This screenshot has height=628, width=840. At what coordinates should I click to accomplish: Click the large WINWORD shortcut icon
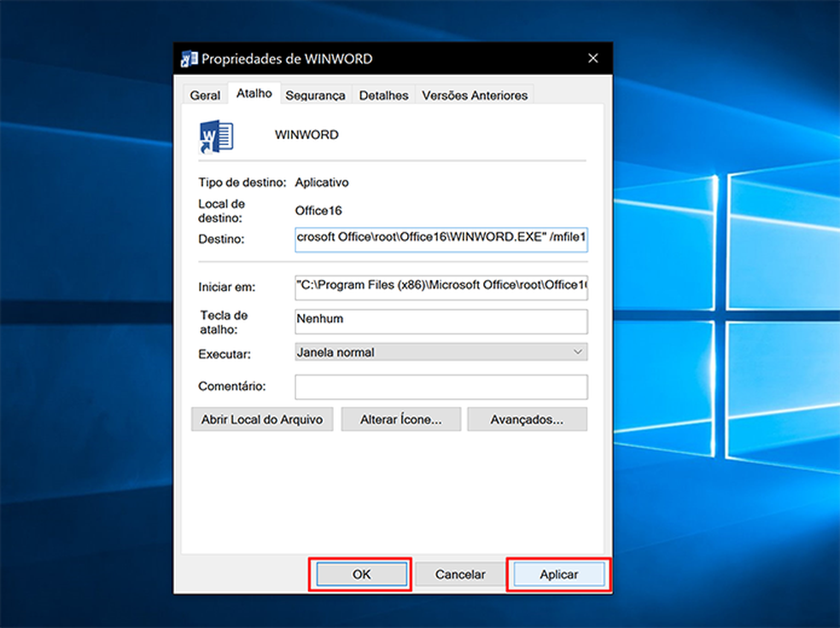point(216,136)
